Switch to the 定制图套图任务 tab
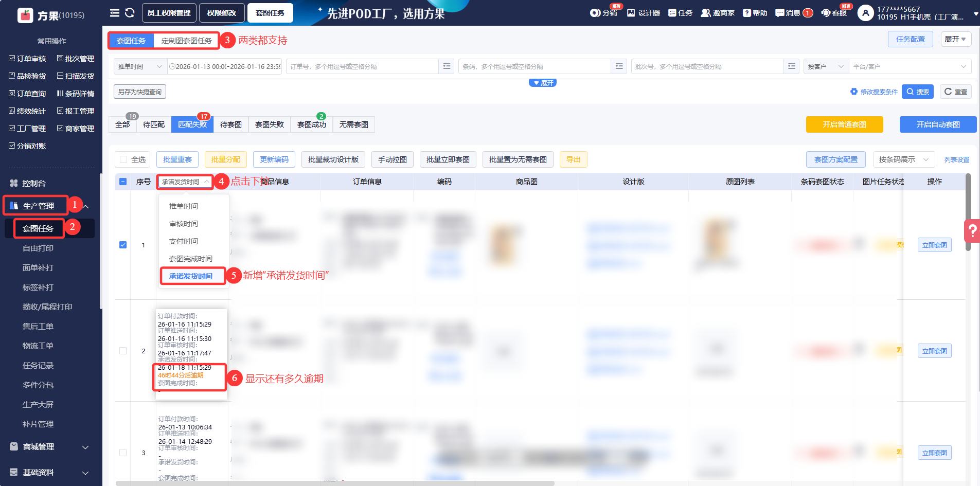 click(185, 40)
